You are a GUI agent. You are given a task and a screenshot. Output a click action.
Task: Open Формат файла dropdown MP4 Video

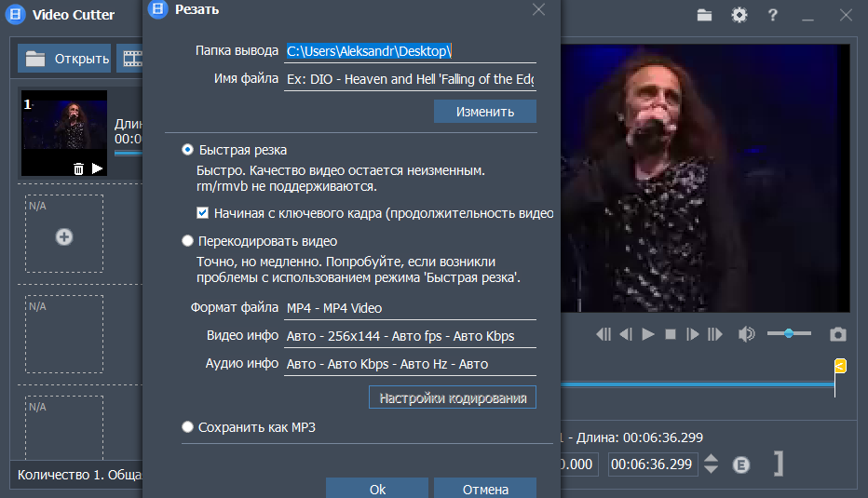[410, 308]
